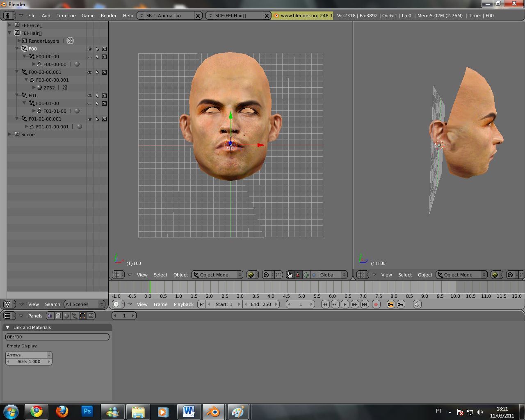Toggle selectability arrow for F01 object
Image resolution: width=525 pixels, height=420 pixels.
point(97,96)
